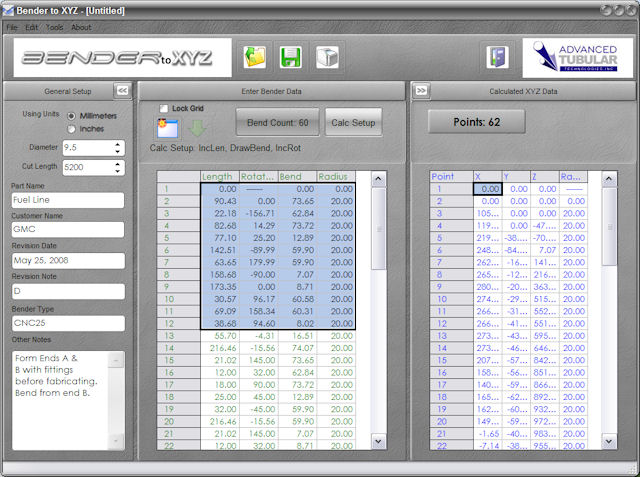
Task: Open the Tools menu
Action: [x=54, y=27]
